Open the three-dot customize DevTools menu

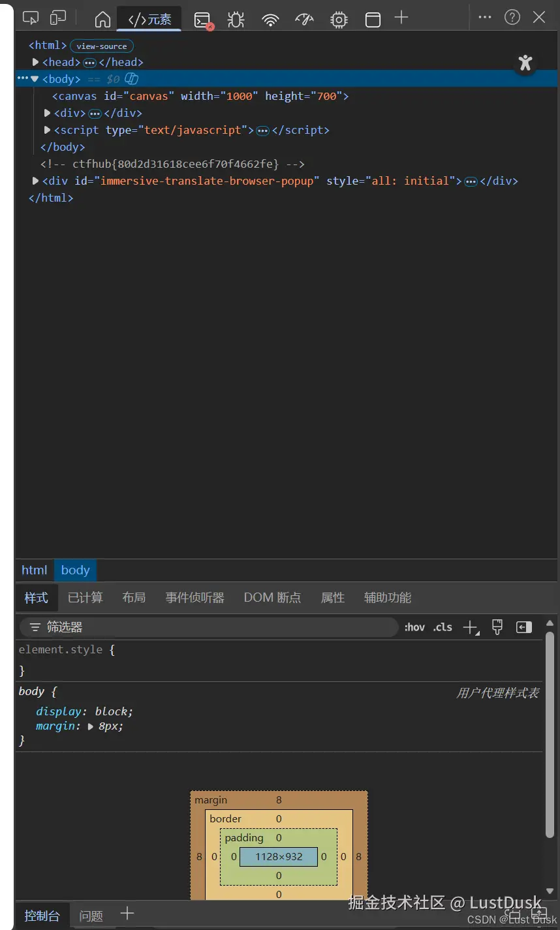coord(484,18)
